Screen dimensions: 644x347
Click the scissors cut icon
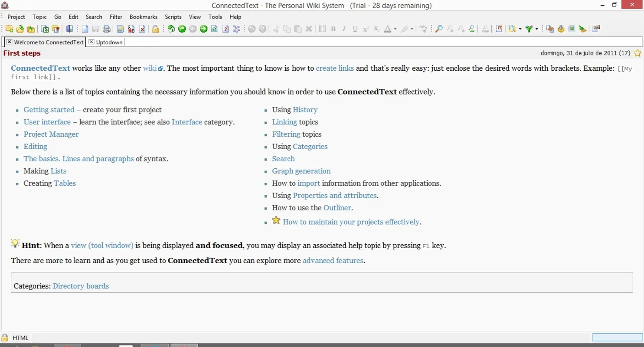(x=276, y=29)
